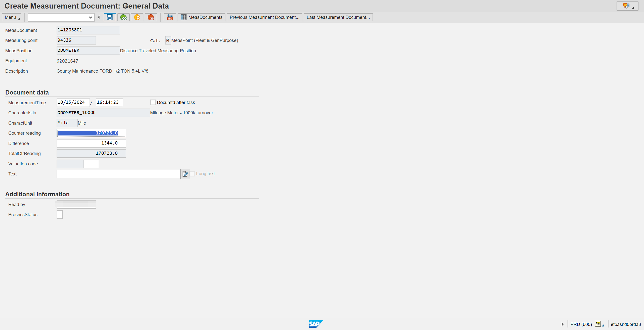Open Last Measurement Document

pos(338,17)
